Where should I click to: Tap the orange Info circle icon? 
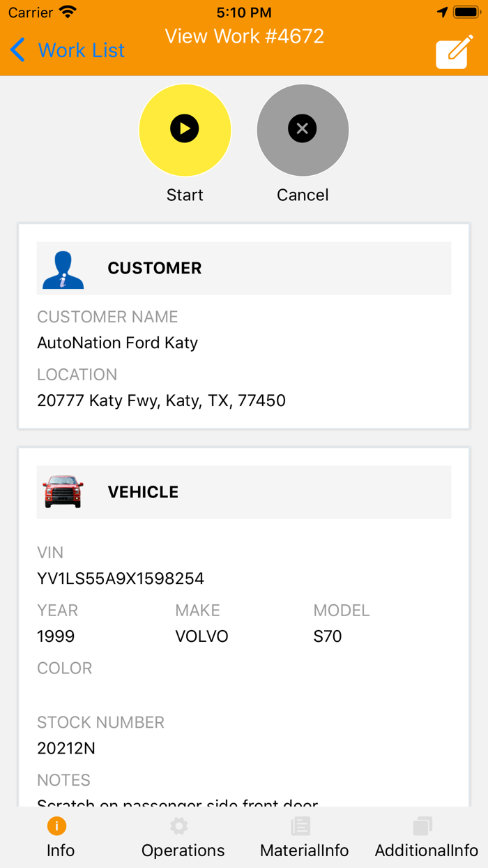[x=57, y=825]
